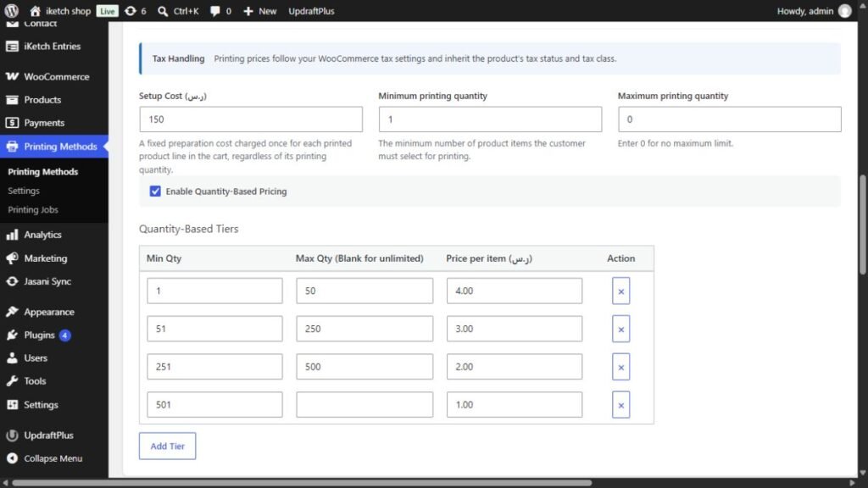
Task: Go to Printing Methods Settings submenu
Action: [x=24, y=191]
